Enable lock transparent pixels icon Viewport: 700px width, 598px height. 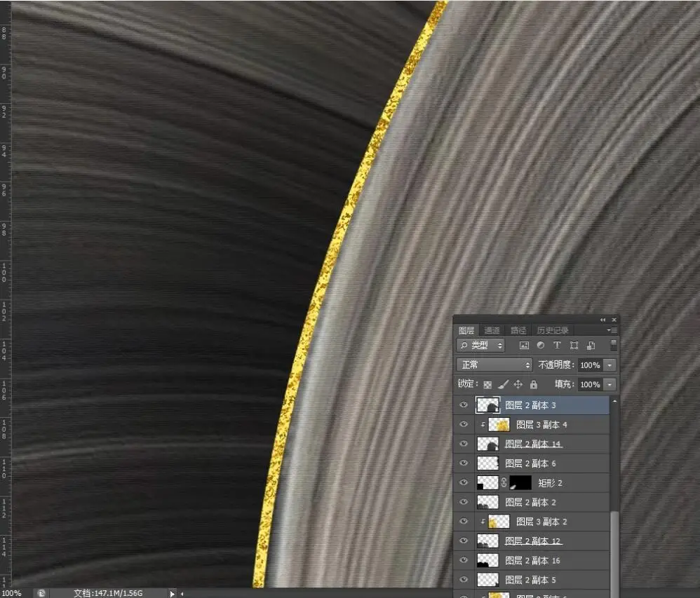pos(487,384)
